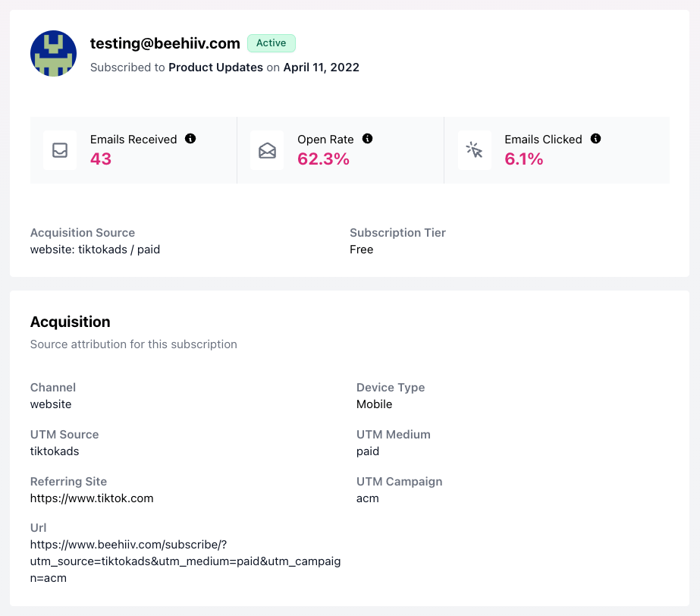Viewport: 700px width, 616px height.
Task: Click the 6.1% emails clicked value
Action: coord(523,159)
